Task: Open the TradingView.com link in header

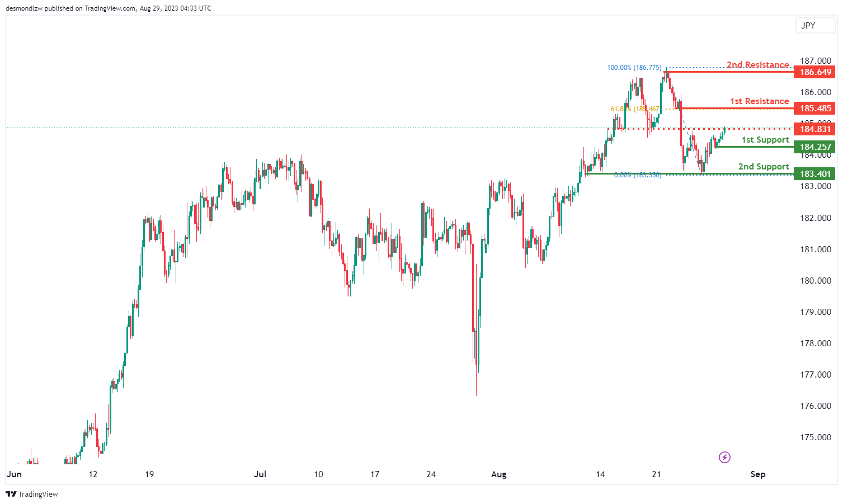Action: pyautogui.click(x=110, y=8)
